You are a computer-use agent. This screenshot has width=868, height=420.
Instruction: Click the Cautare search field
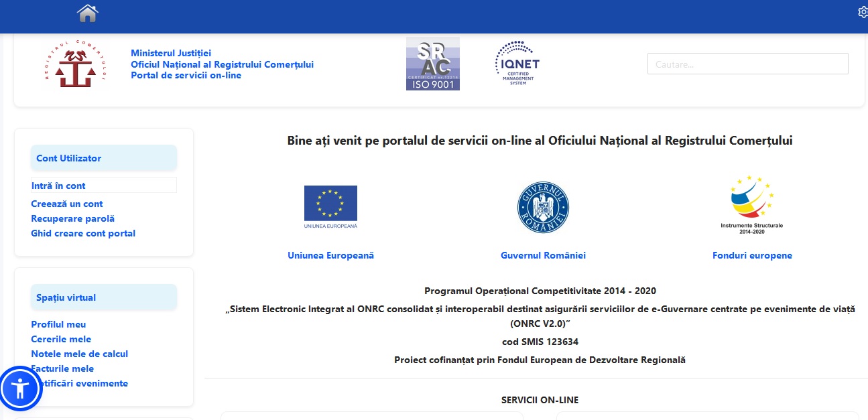[x=747, y=63]
